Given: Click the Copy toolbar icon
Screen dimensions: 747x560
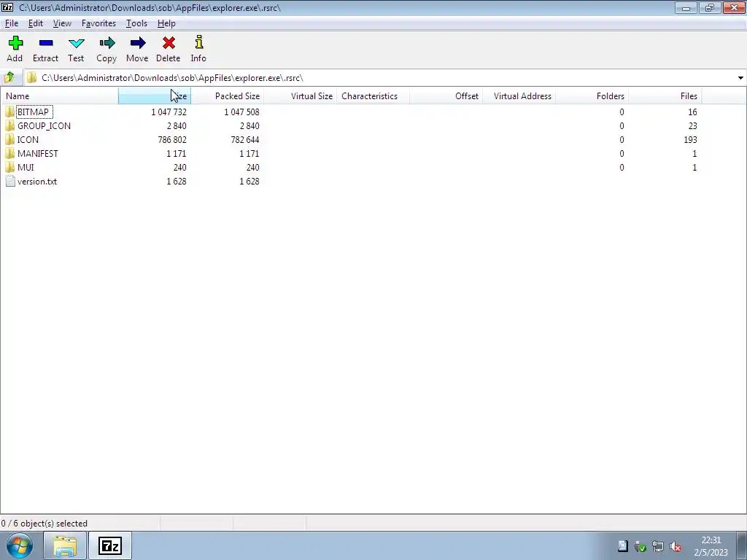Looking at the screenshot, I should tap(107, 43).
